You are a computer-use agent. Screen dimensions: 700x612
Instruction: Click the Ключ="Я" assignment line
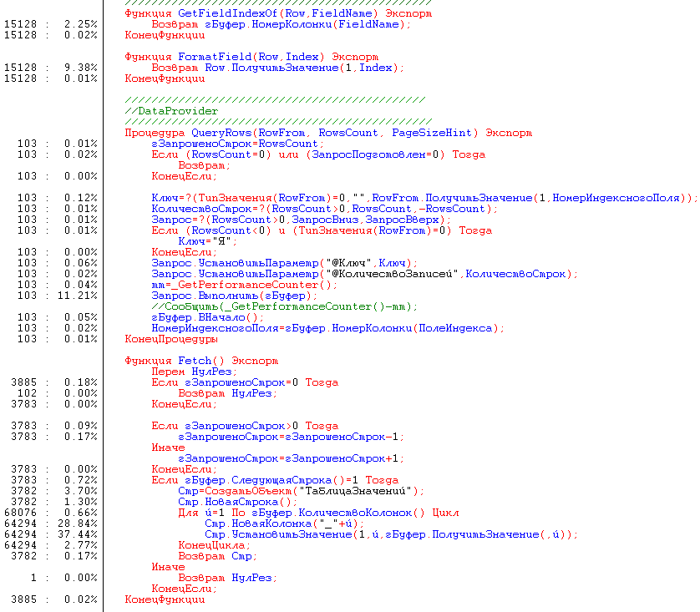pyautogui.click(x=205, y=241)
